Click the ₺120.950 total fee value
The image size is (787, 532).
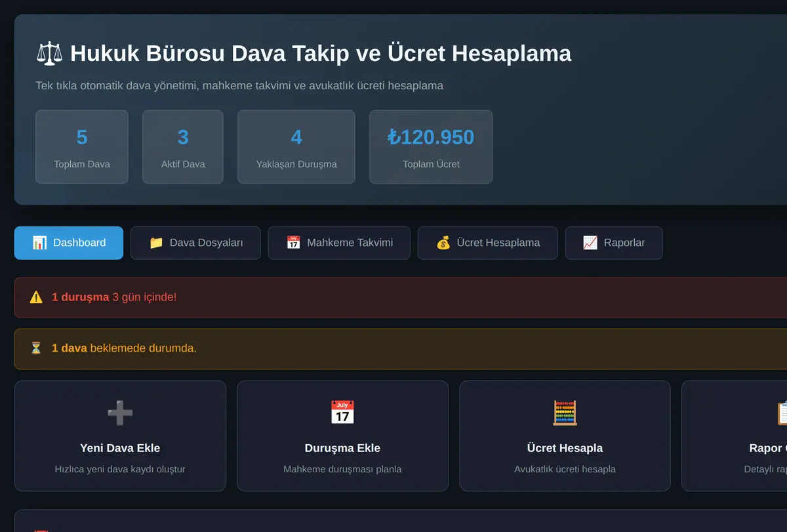(431, 137)
